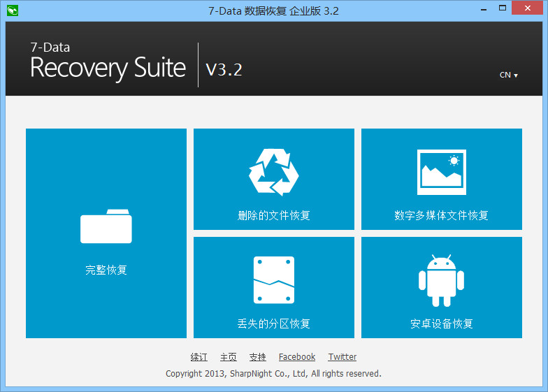The height and width of the screenshot is (392, 548).
Task: Open the 支持 support link
Action: [257, 356]
